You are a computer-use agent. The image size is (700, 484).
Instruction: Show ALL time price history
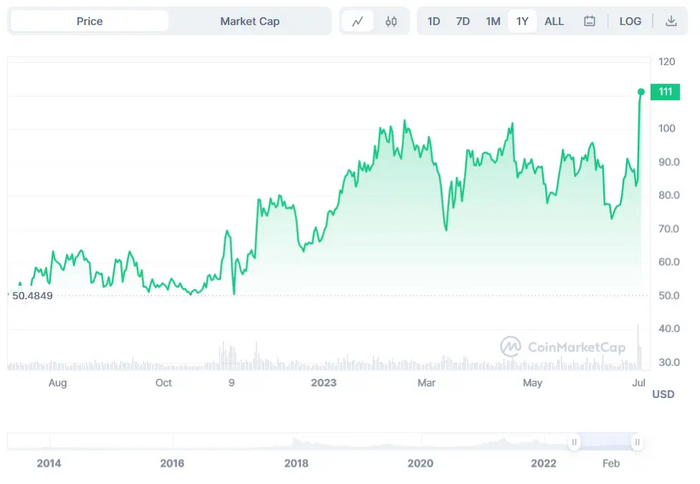(554, 21)
